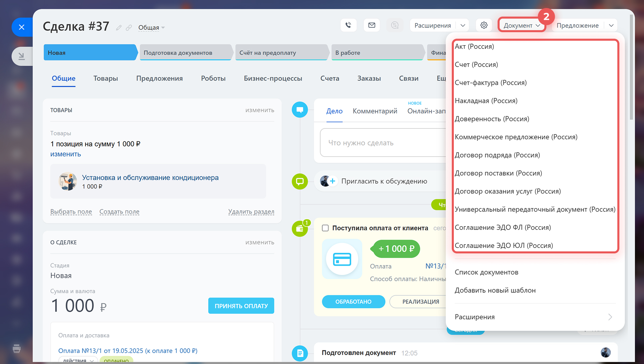Click the email envelope icon
The image size is (644, 364).
pos(372,25)
